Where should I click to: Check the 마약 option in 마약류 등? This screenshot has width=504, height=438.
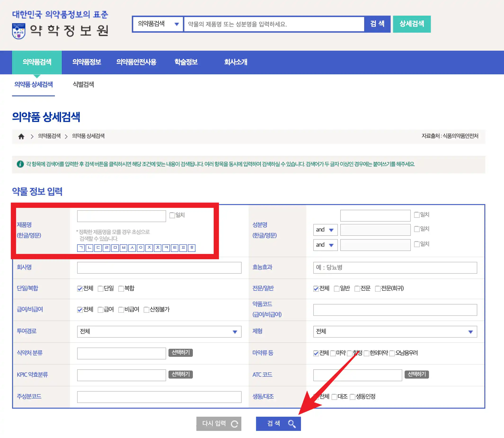pos(333,353)
